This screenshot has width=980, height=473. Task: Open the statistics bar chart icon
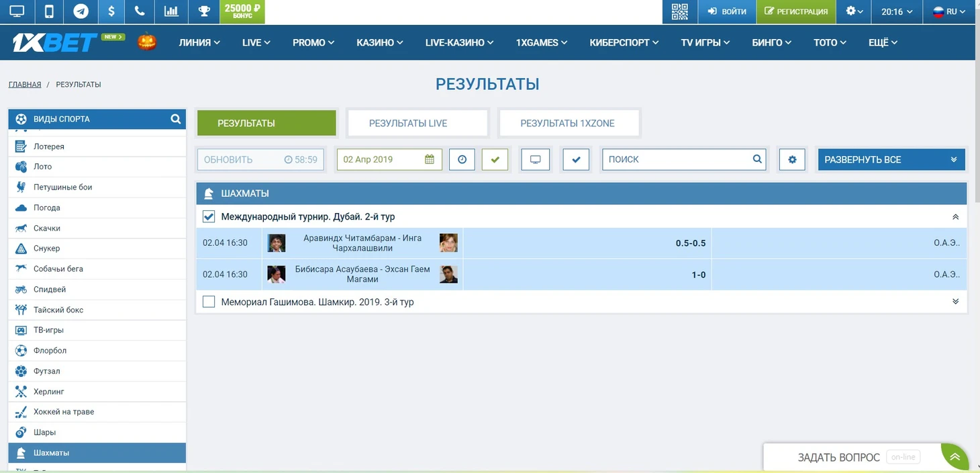pos(171,11)
